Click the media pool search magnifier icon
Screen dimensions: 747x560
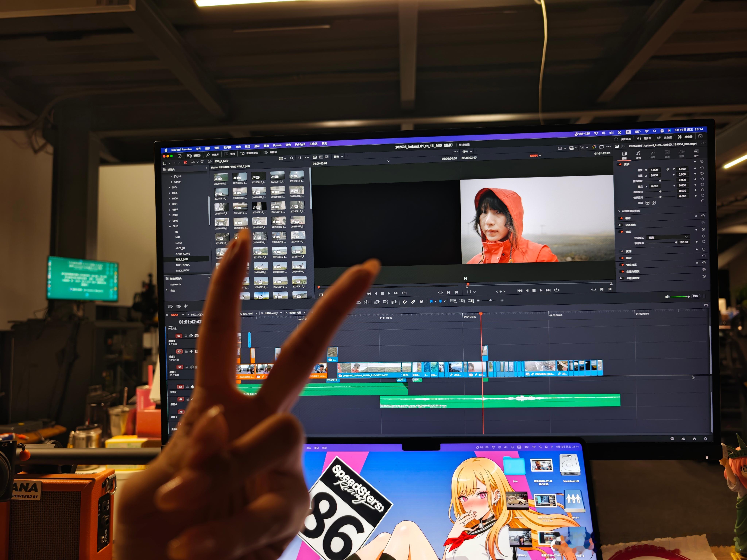click(x=292, y=158)
